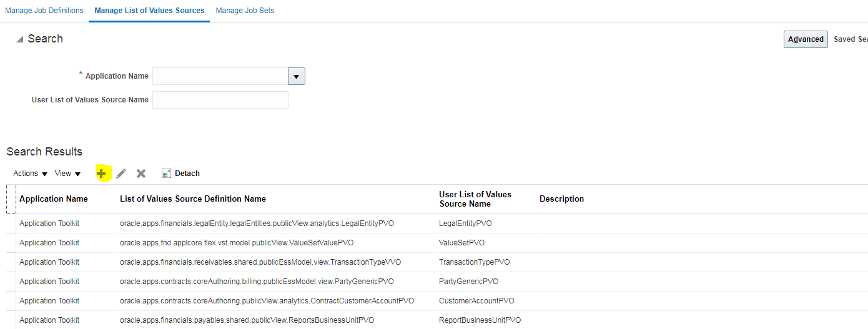Viewport: 868px width, 329px height.
Task: Select the LegalEntityPVO row
Action: point(465,223)
